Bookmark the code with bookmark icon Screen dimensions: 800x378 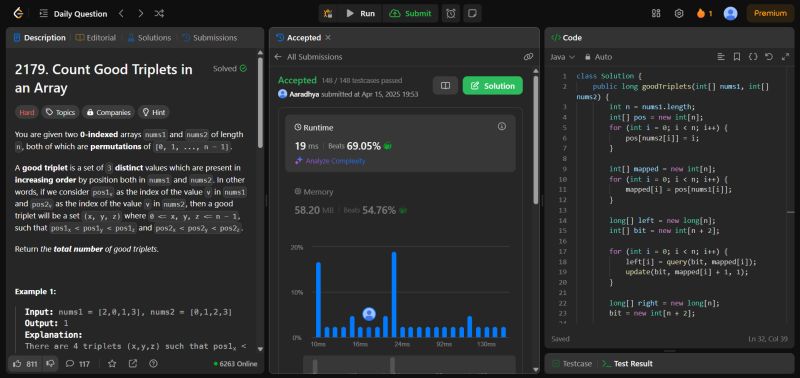click(737, 57)
